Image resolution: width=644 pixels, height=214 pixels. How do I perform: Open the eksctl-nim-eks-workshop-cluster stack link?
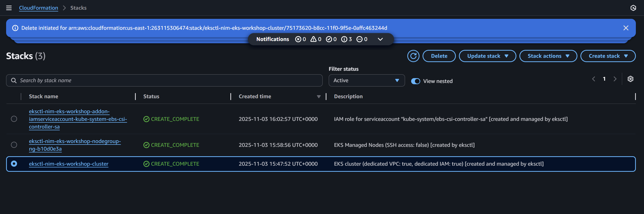[69, 164]
